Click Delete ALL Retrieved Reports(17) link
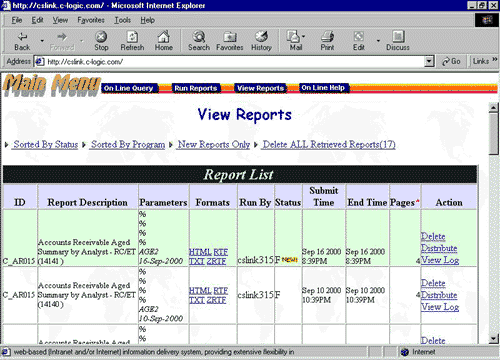 [x=329, y=145]
